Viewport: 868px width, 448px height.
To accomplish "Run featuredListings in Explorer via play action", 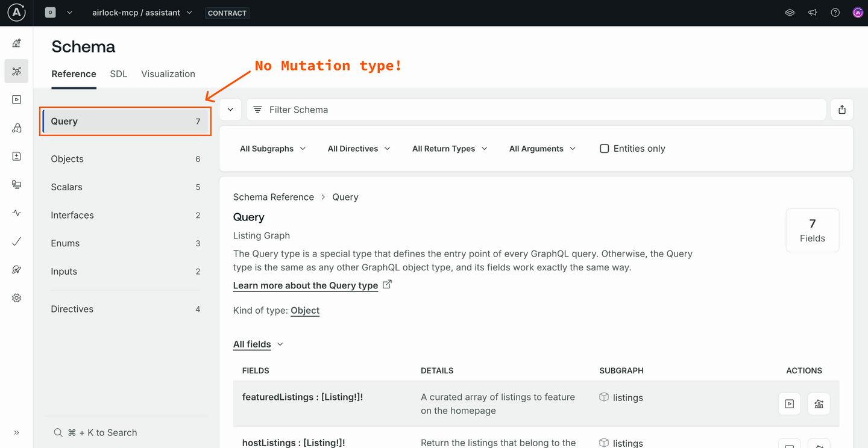I will 789,404.
